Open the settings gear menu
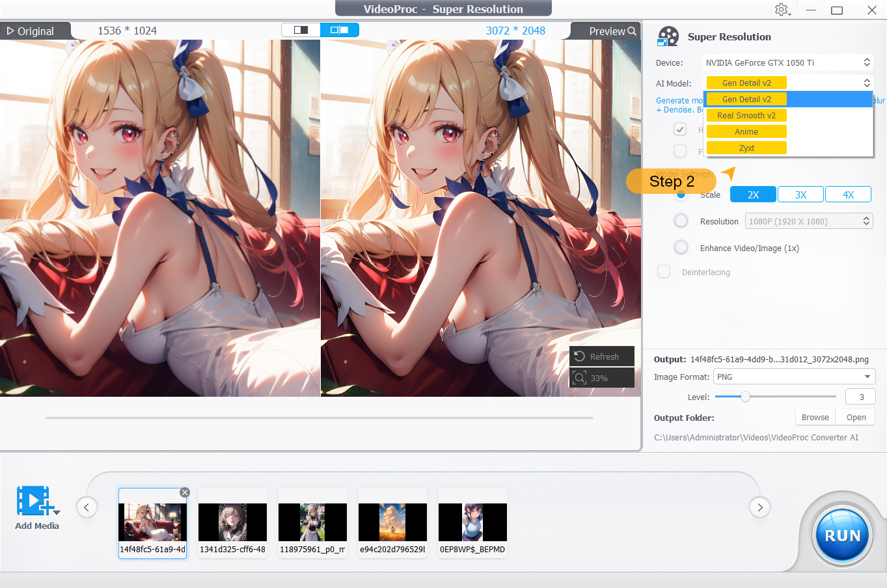887x588 pixels. 782,10
